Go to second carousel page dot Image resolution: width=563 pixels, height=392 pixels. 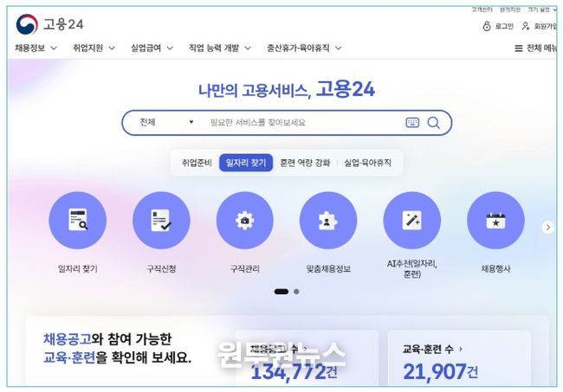(x=296, y=292)
